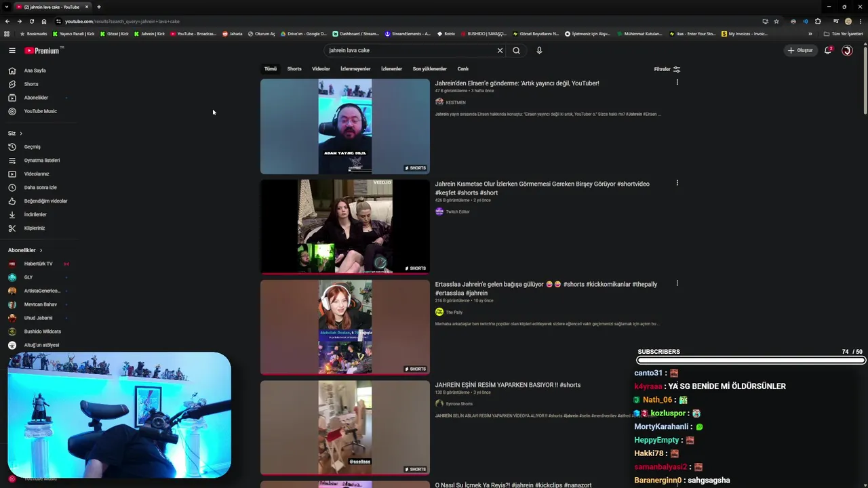
Task: Open the notifications bell
Action: point(828,50)
